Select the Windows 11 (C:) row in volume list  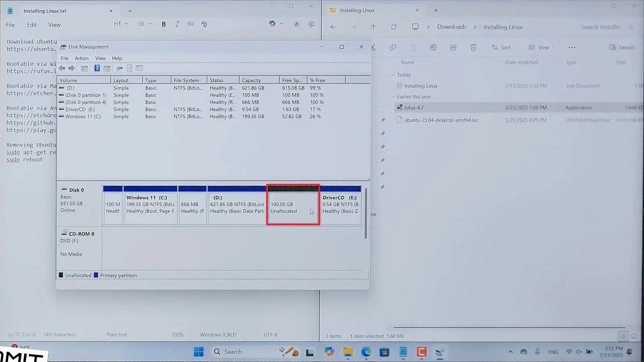[214, 117]
